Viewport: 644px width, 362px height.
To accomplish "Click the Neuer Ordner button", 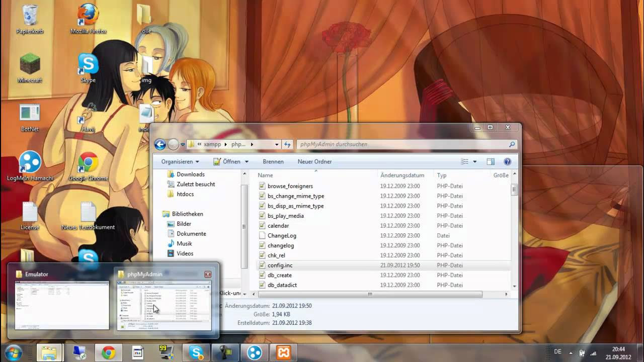I will [x=314, y=161].
